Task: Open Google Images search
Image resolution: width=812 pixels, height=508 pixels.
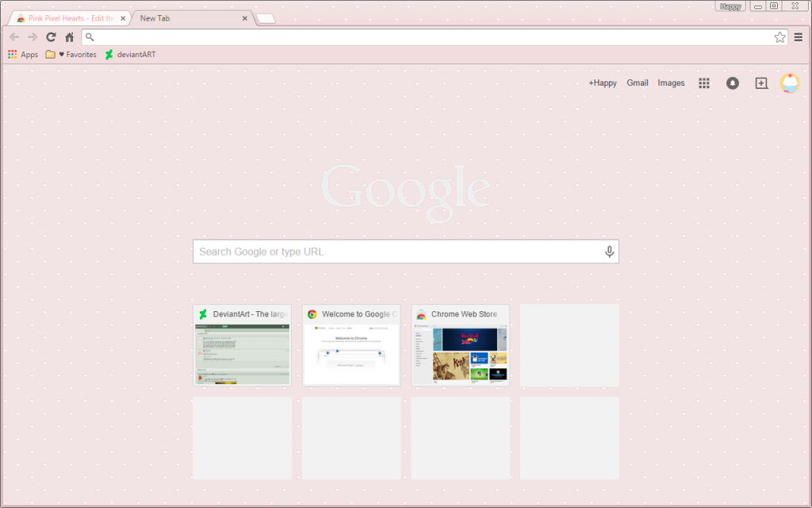Action: pyautogui.click(x=671, y=83)
